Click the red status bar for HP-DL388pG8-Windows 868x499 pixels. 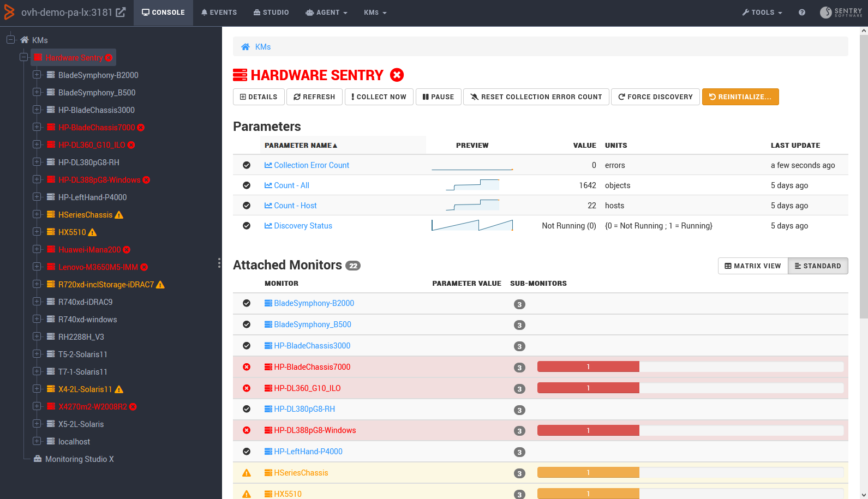click(588, 431)
